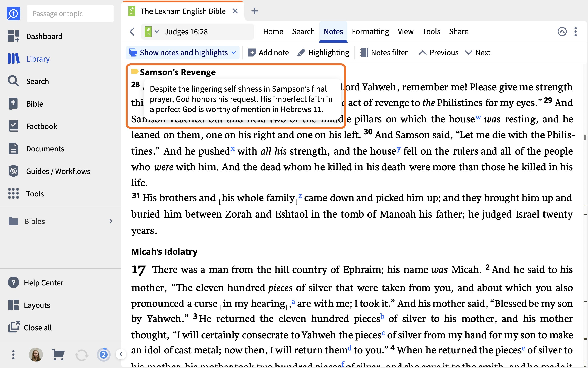Viewport: 588px width, 368px height.
Task: Open the Library books icon
Action: pos(13,59)
